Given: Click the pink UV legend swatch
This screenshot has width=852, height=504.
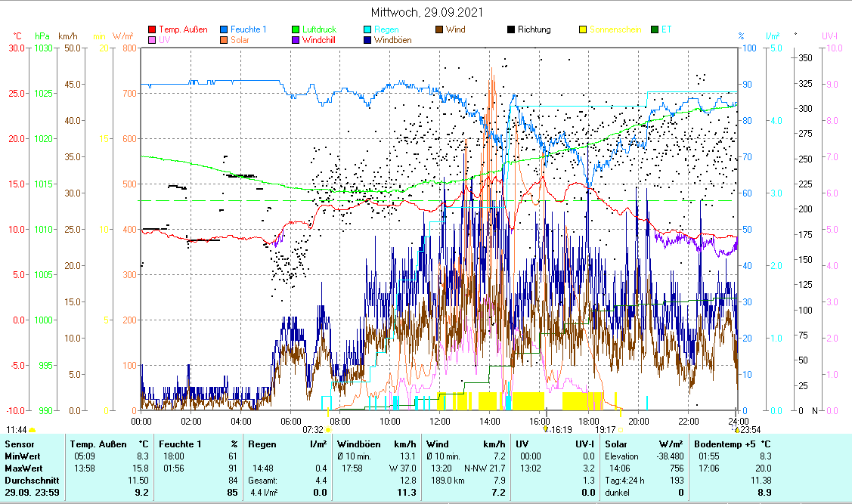Looking at the screenshot, I should 153,40.
